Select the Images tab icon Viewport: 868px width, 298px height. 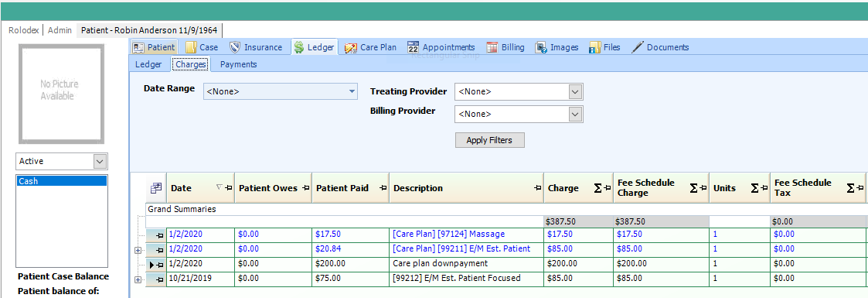pos(541,48)
